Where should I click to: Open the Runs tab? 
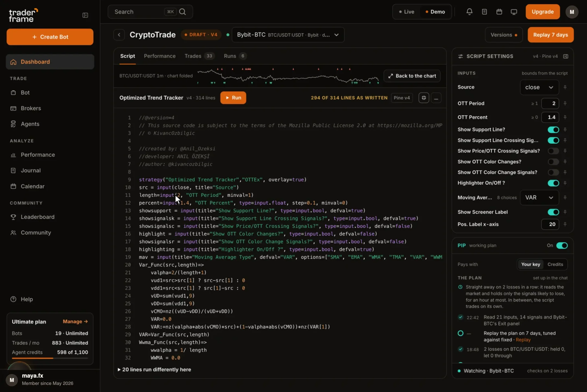[235, 56]
